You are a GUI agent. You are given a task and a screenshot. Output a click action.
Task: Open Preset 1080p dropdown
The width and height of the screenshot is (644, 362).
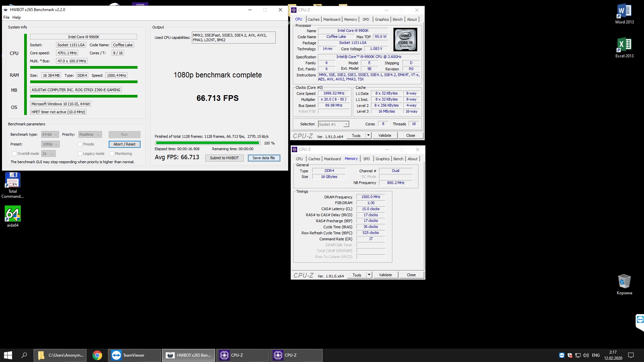point(50,144)
